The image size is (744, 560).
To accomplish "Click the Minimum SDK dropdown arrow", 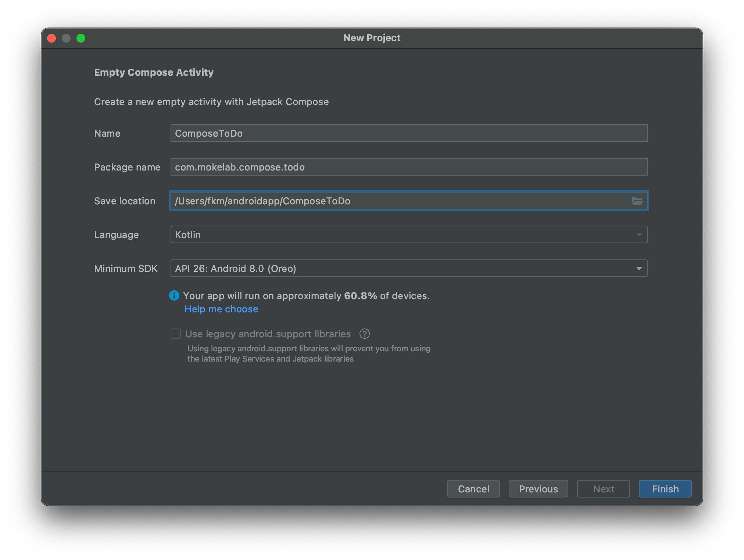I will (639, 268).
